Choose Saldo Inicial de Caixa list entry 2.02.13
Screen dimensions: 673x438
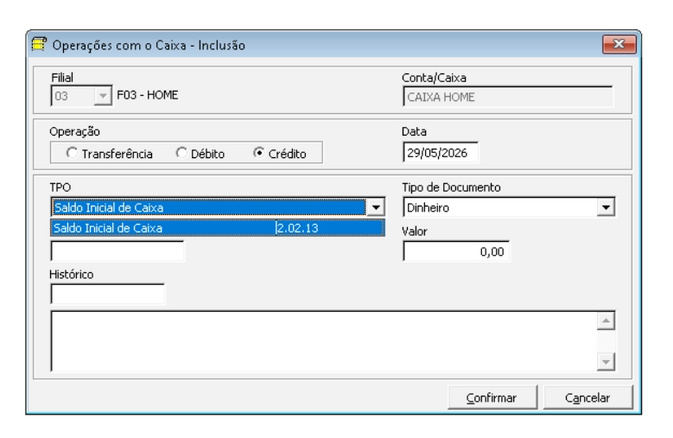click(x=218, y=228)
